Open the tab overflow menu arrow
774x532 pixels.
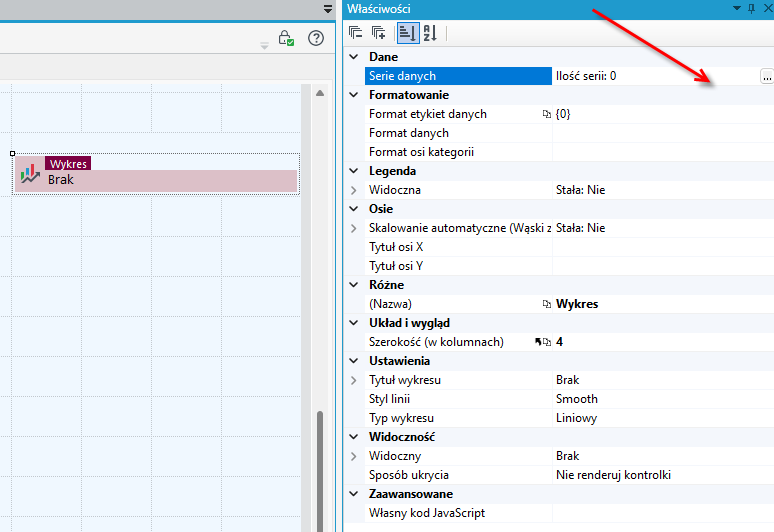(x=328, y=9)
